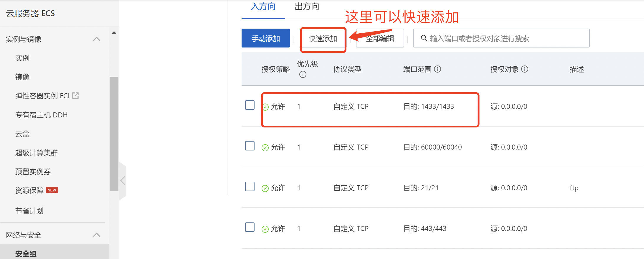Open the ECI external link icon
Viewport: 644px width, 259px height.
pos(75,96)
